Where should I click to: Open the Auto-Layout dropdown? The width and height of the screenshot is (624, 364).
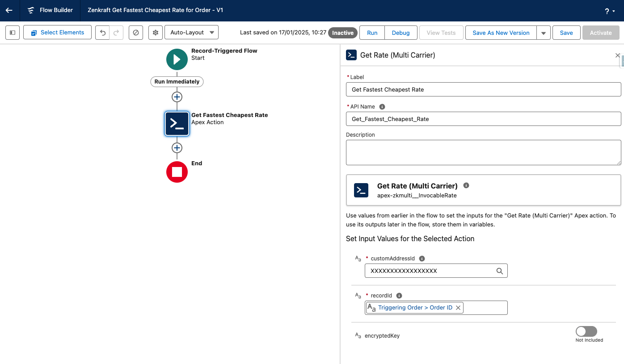pos(191,33)
